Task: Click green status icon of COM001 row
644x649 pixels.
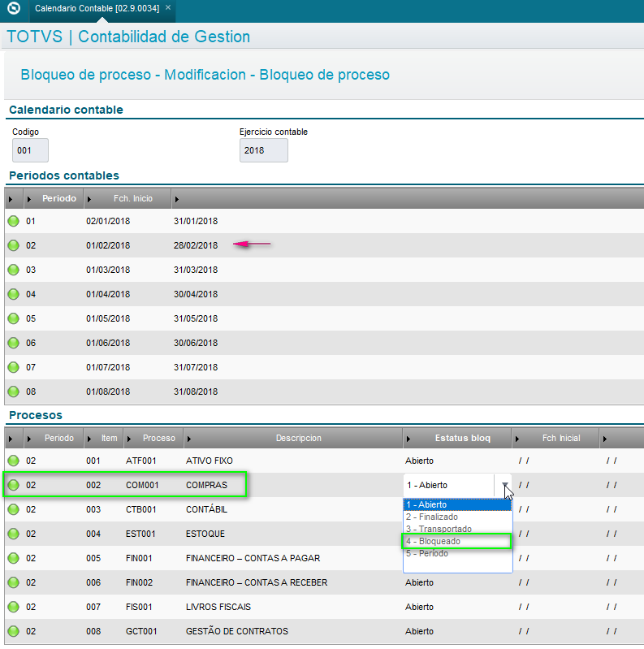Action: pyautogui.click(x=14, y=485)
